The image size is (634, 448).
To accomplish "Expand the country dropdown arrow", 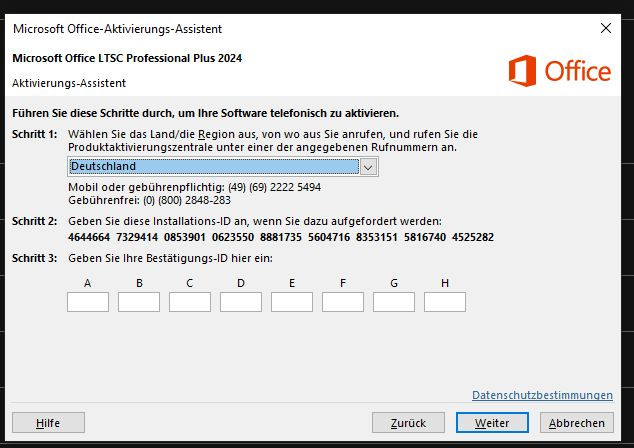I will [368, 167].
